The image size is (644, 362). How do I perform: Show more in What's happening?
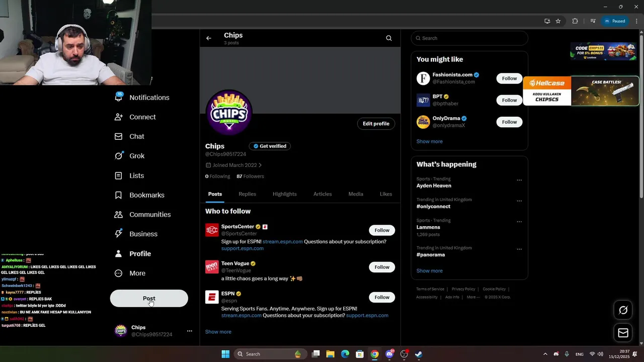click(x=430, y=271)
